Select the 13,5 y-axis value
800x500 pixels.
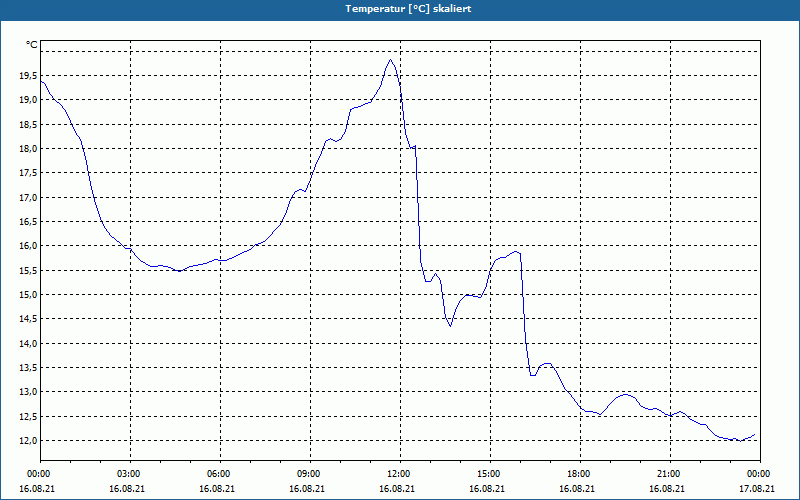click(28, 367)
